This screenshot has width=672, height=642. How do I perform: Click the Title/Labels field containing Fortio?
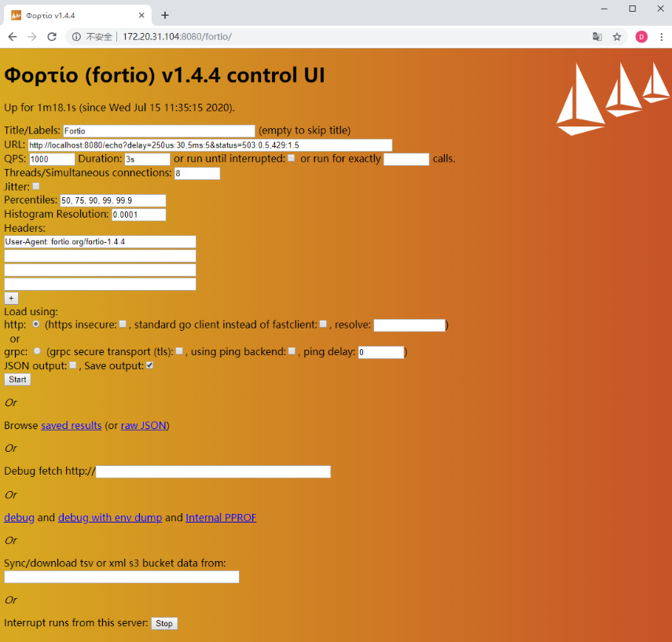159,130
